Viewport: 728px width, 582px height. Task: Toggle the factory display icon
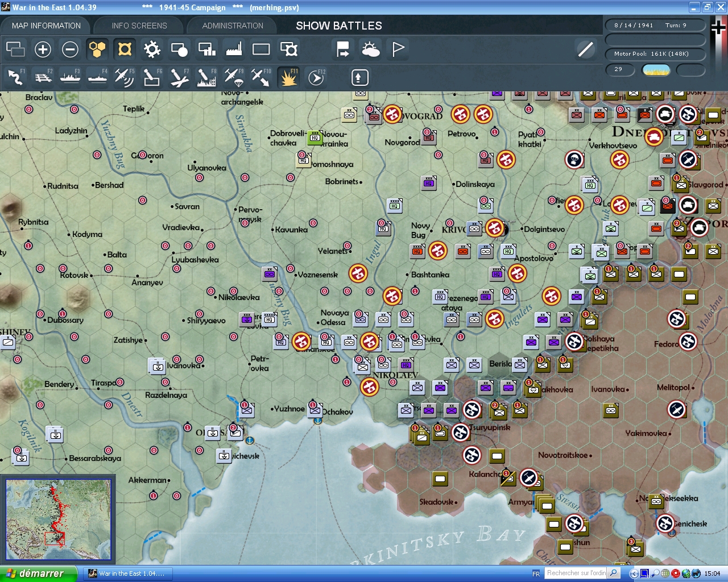(234, 49)
